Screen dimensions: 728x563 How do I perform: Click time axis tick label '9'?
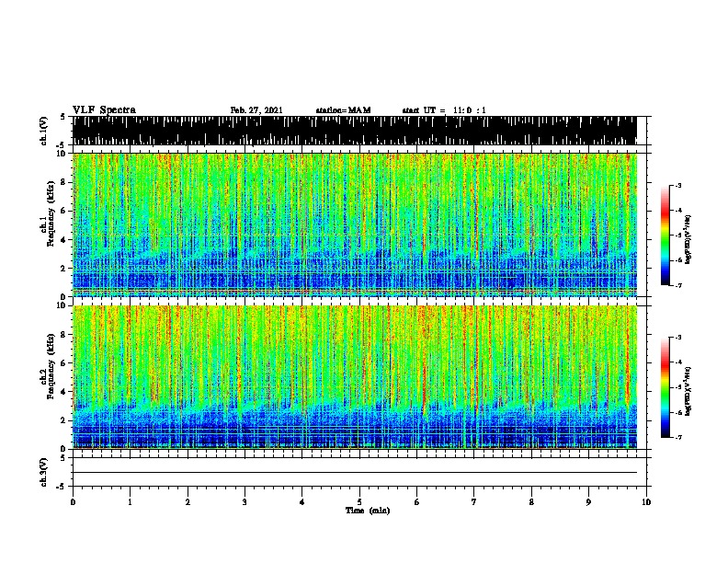[588, 502]
